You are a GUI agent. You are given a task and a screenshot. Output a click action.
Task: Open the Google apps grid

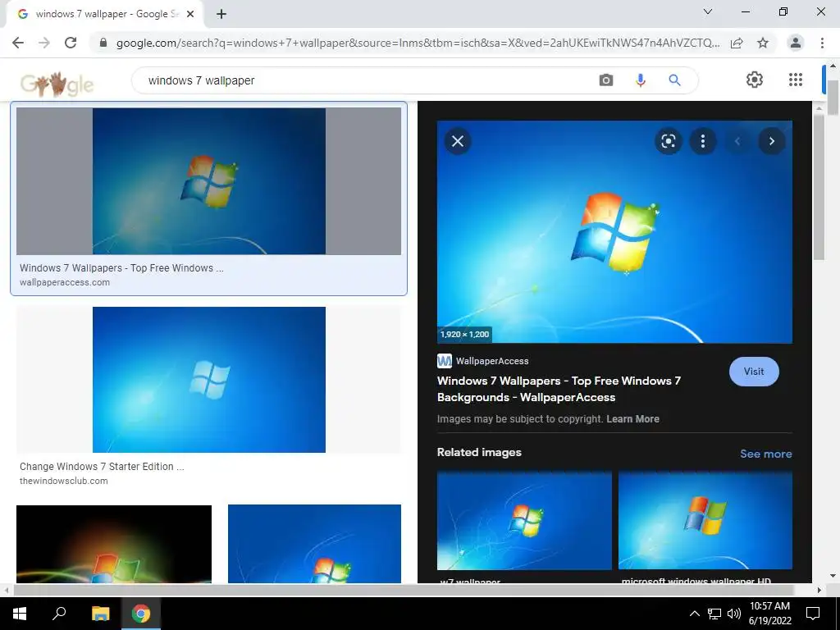(x=796, y=80)
